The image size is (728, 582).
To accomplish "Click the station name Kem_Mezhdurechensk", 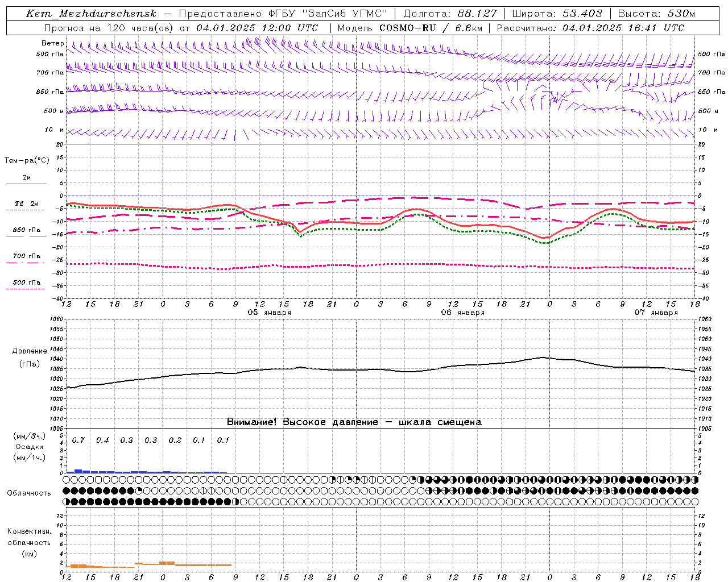I will point(92,14).
